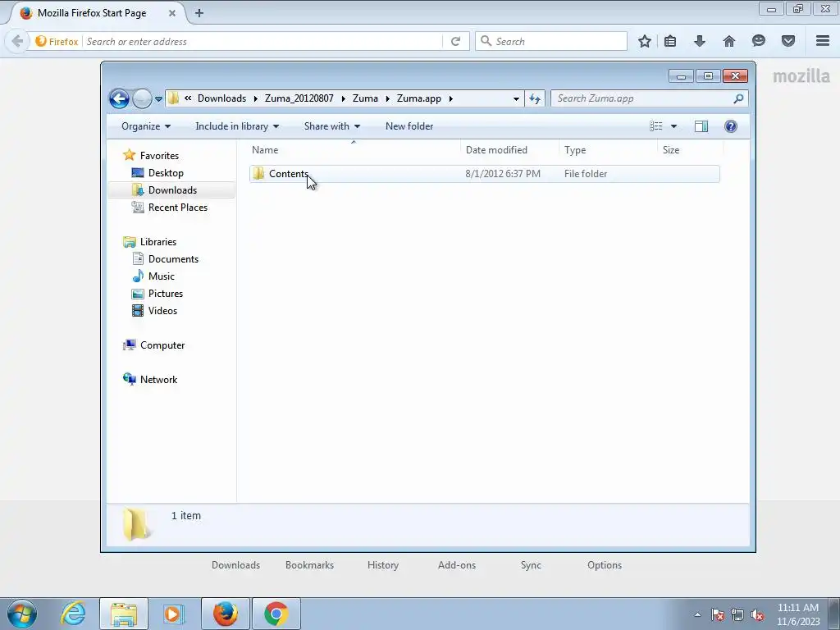
Task: Click the muted volume tray icon
Action: (757, 615)
